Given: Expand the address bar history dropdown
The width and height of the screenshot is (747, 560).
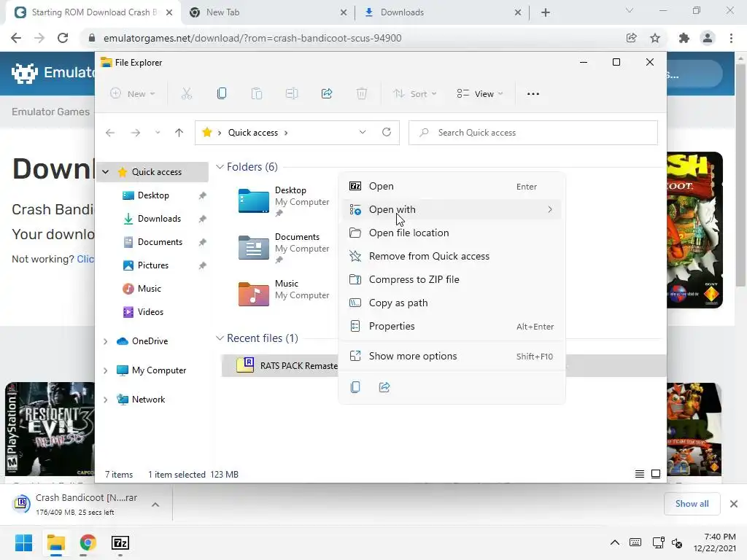Looking at the screenshot, I should point(363,132).
